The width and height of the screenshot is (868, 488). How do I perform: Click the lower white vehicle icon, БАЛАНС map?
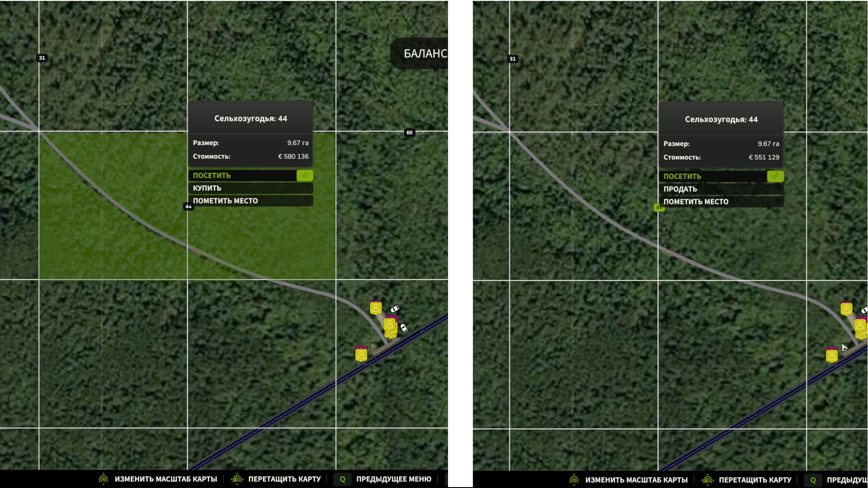click(x=404, y=328)
